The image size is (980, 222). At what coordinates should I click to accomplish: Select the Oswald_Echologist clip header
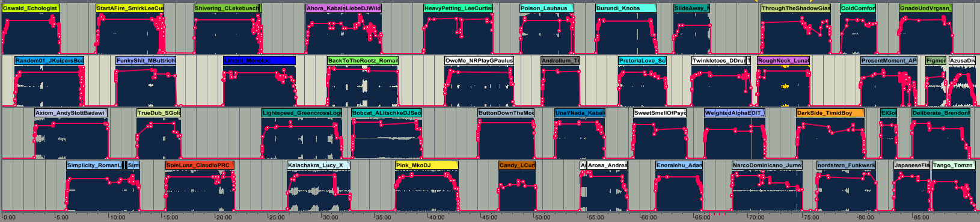(x=31, y=8)
